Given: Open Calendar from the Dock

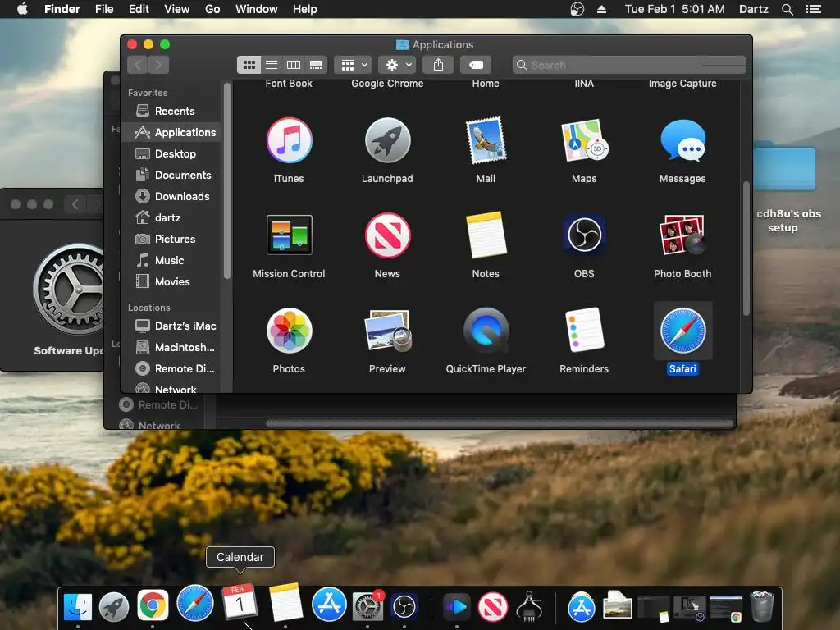Looking at the screenshot, I should click(x=240, y=602).
